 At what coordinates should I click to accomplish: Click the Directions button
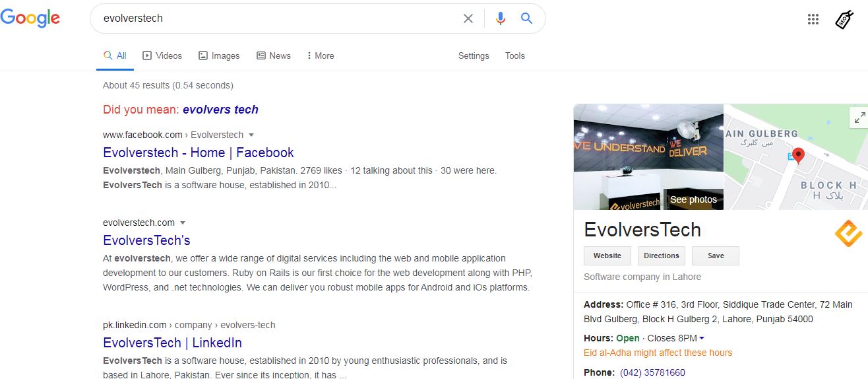[x=662, y=256]
